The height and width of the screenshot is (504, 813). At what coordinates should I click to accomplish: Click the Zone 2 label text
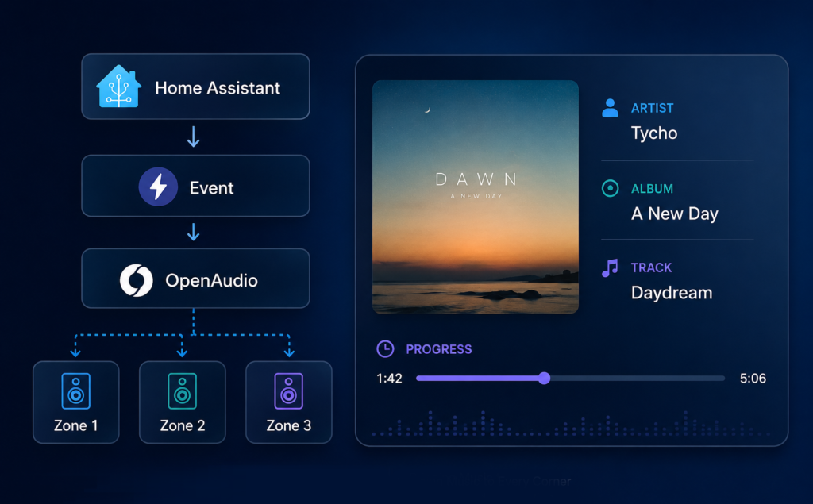[x=183, y=425]
